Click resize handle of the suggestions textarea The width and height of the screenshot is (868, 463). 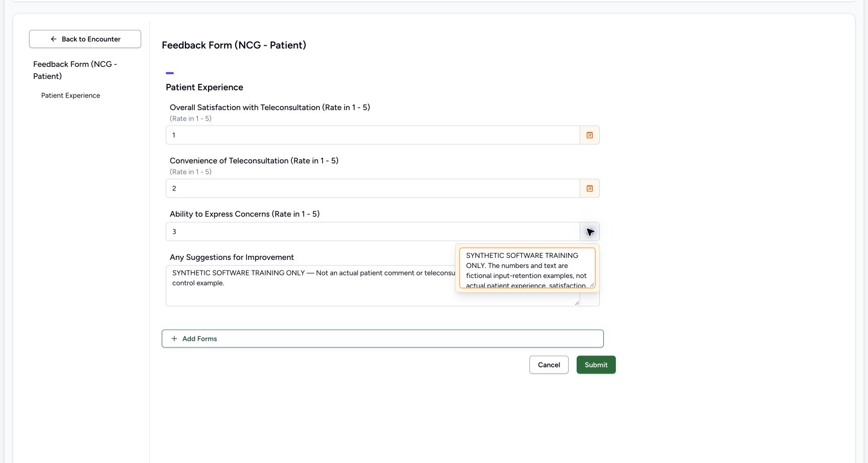tap(577, 303)
